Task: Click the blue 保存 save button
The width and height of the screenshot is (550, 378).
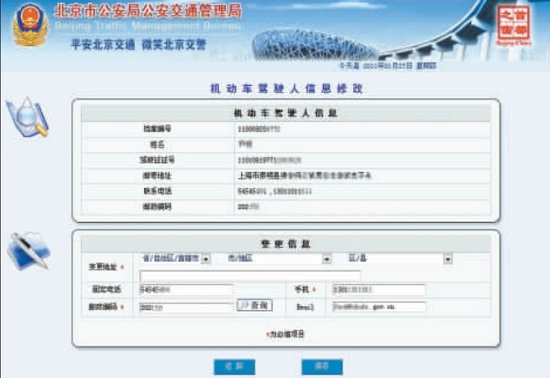Action: click(322, 367)
